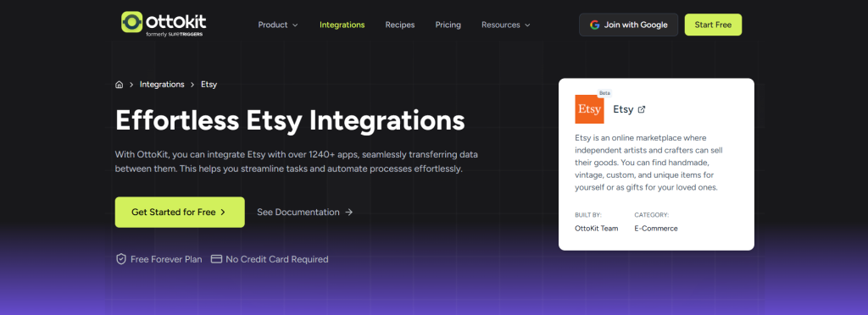The image size is (868, 315).
Task: Select the 'Effortless Etsy Integrations' heading
Action: (290, 120)
